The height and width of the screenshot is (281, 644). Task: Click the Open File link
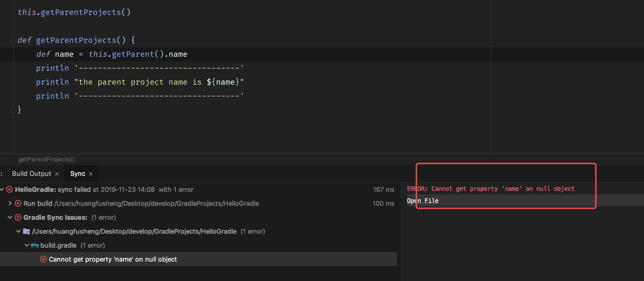tap(423, 201)
